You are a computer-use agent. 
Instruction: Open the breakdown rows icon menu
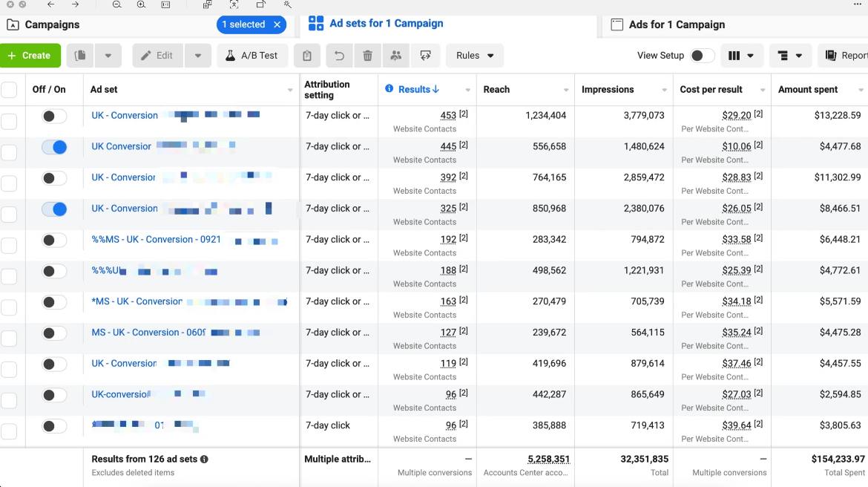[x=790, y=56]
